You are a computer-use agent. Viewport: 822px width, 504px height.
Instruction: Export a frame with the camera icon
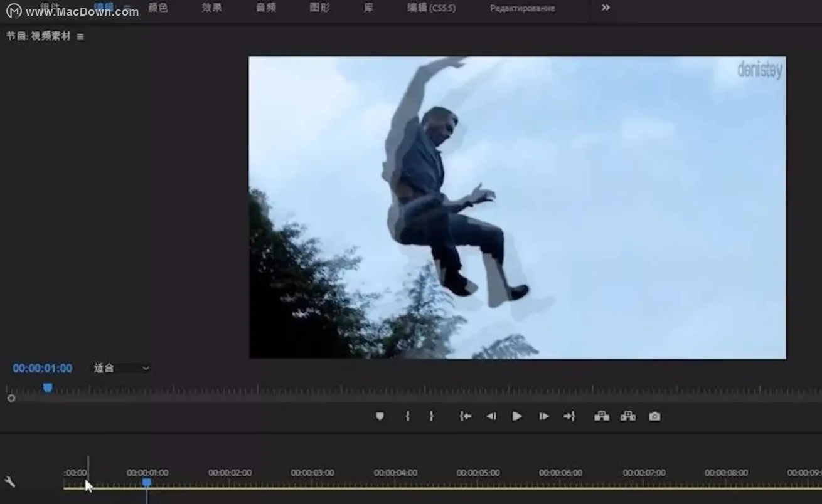(x=654, y=416)
